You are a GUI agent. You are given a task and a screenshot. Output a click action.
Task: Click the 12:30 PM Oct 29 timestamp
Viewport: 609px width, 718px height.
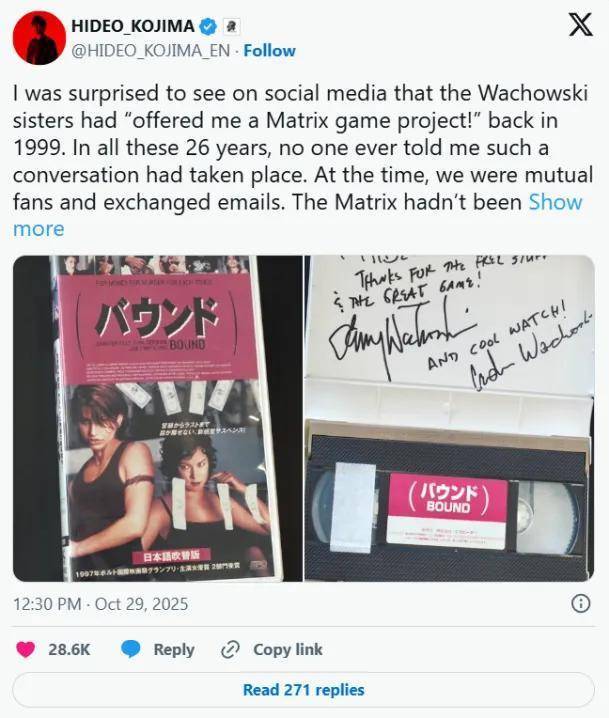(x=101, y=604)
